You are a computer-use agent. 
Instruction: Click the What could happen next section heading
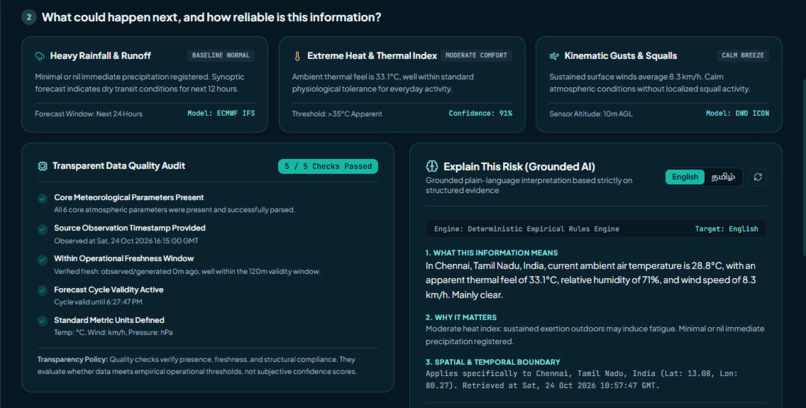211,17
